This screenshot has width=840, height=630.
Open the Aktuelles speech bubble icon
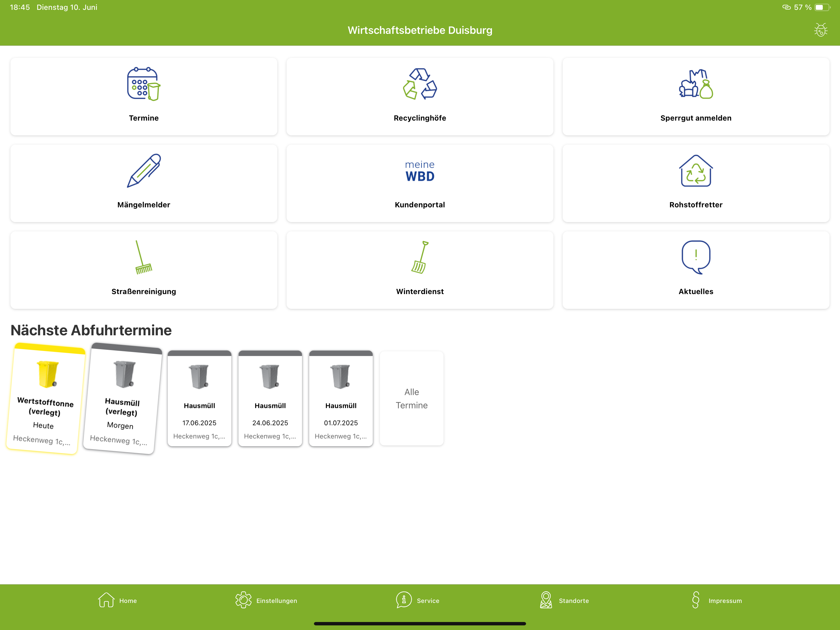(696, 257)
